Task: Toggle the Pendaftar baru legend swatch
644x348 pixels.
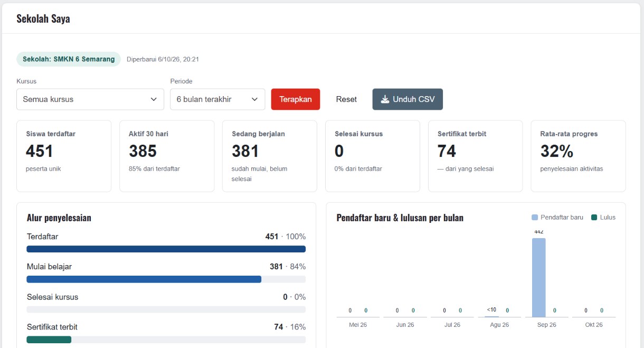Action: click(x=535, y=217)
